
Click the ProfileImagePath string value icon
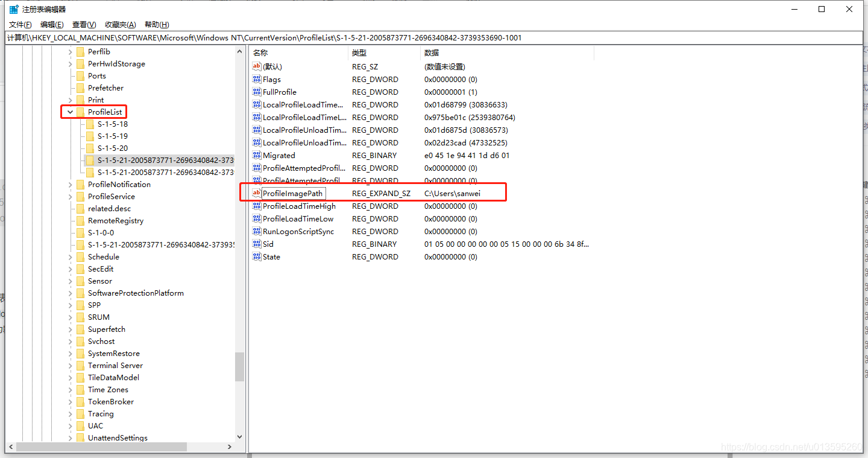point(257,193)
